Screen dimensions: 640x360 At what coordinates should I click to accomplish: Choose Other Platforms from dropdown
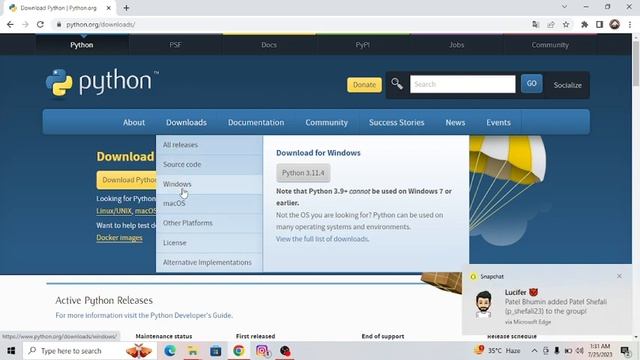(209, 223)
